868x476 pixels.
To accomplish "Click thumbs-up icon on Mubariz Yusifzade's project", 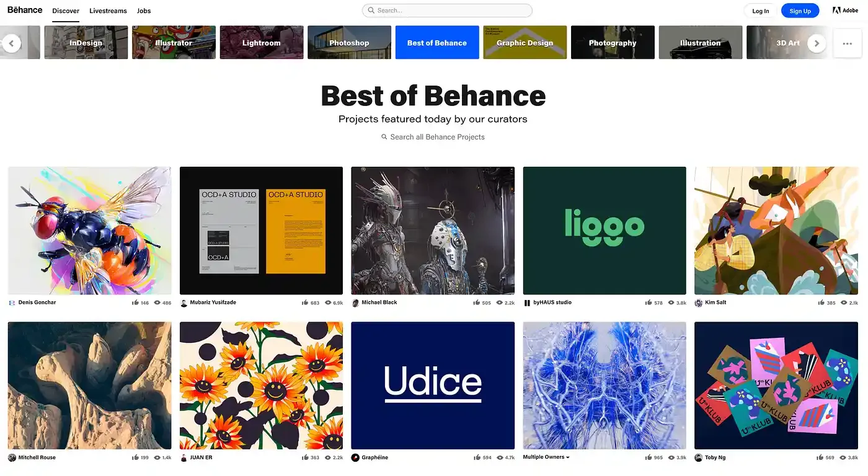I will point(305,303).
